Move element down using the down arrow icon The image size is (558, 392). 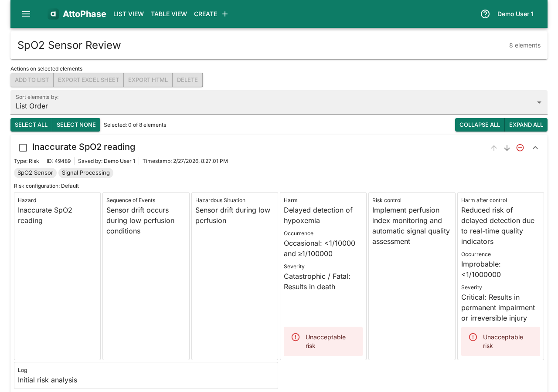tap(506, 148)
